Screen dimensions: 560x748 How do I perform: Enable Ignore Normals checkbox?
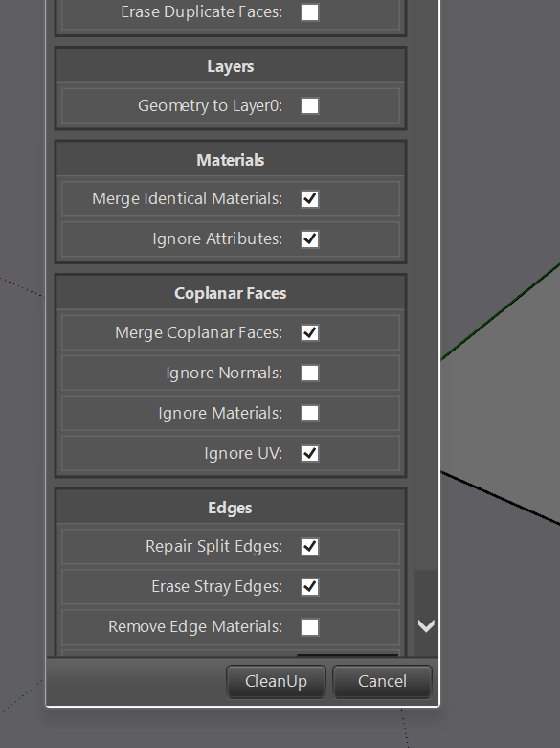pyautogui.click(x=310, y=374)
